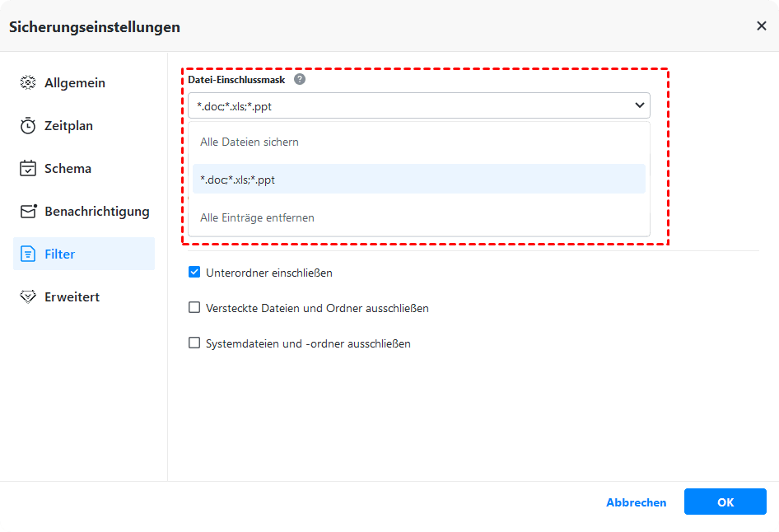The width and height of the screenshot is (779, 532).
Task: Open the Zeitplan settings tab
Action: [68, 126]
